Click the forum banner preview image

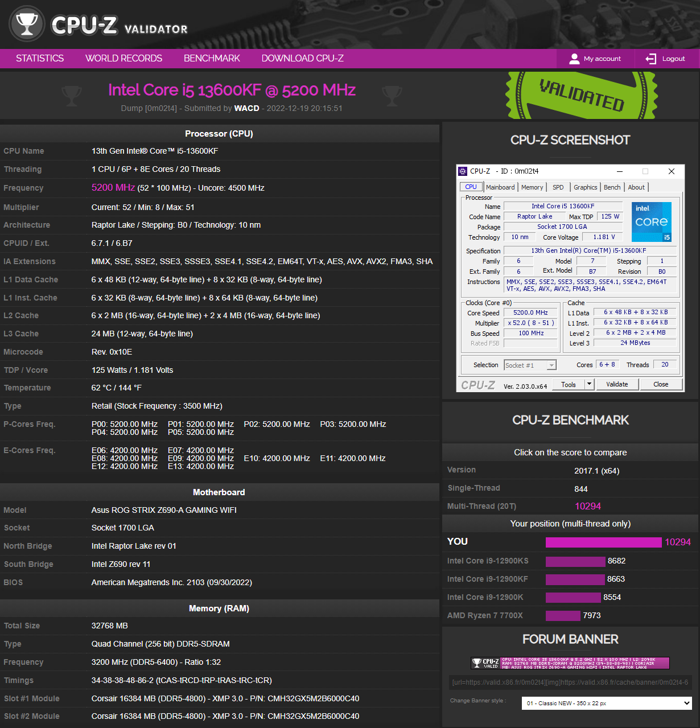[570, 663]
